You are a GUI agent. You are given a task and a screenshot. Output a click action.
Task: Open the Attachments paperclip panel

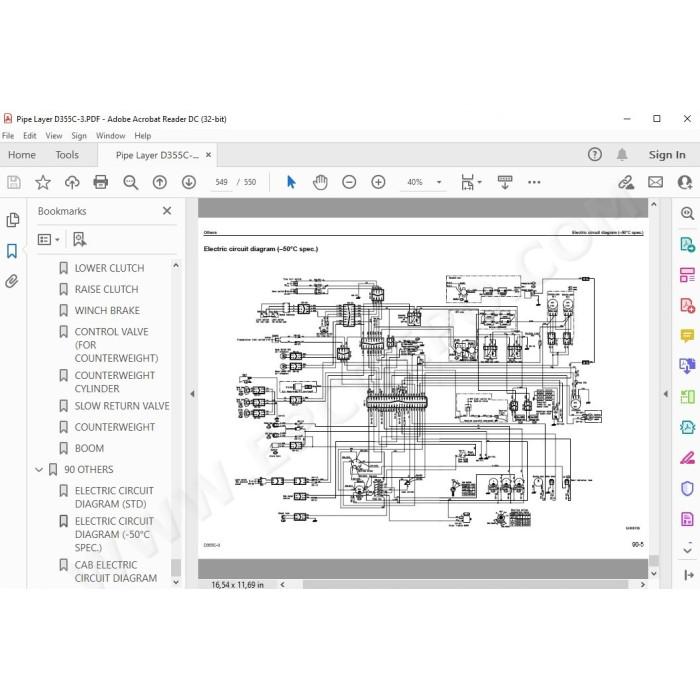coord(12,281)
